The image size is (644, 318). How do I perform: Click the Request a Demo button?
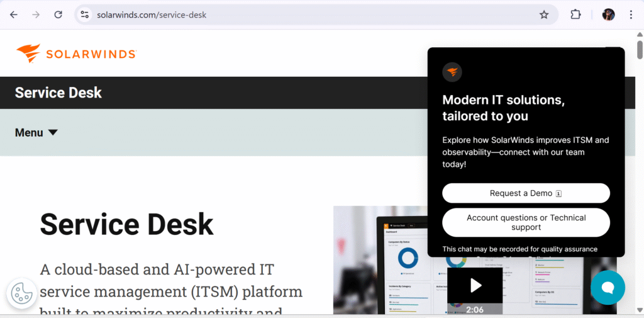click(526, 193)
